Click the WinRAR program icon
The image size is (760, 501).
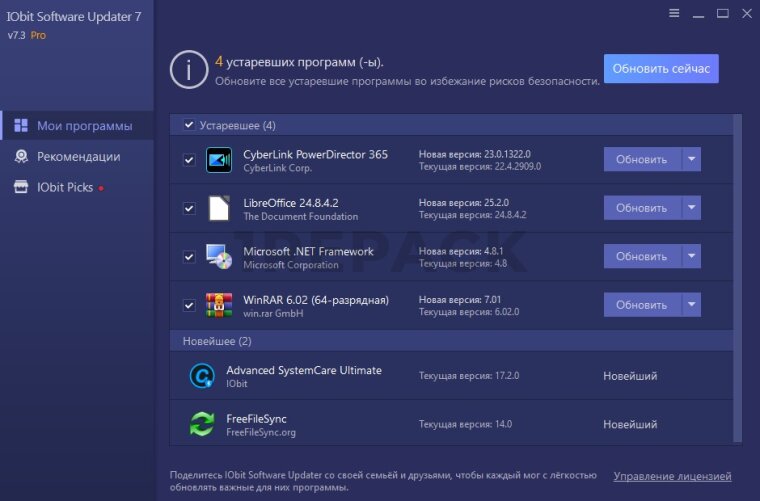[218, 304]
